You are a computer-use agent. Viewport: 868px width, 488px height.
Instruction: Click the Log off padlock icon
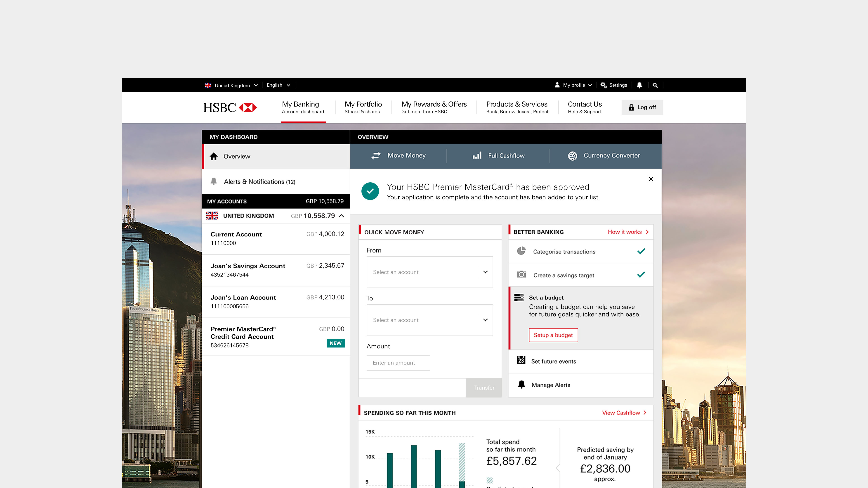631,107
